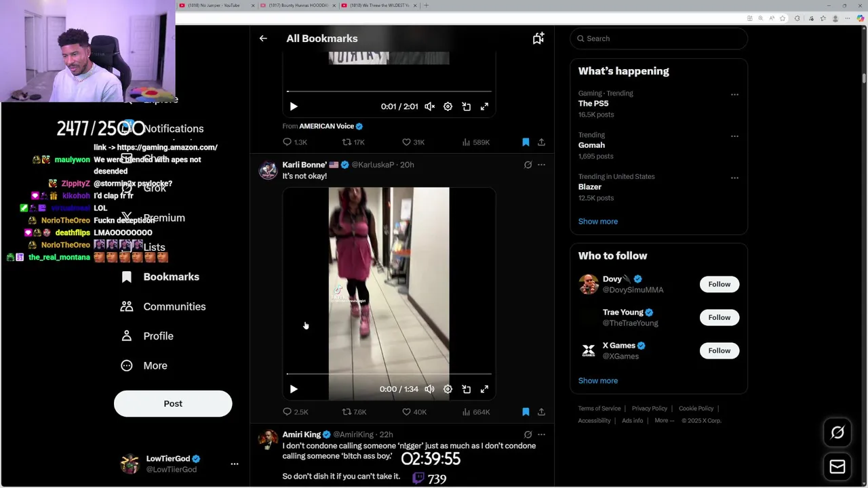This screenshot has width=868, height=488.
Task: Open settings gear on the top video
Action: [x=448, y=106]
